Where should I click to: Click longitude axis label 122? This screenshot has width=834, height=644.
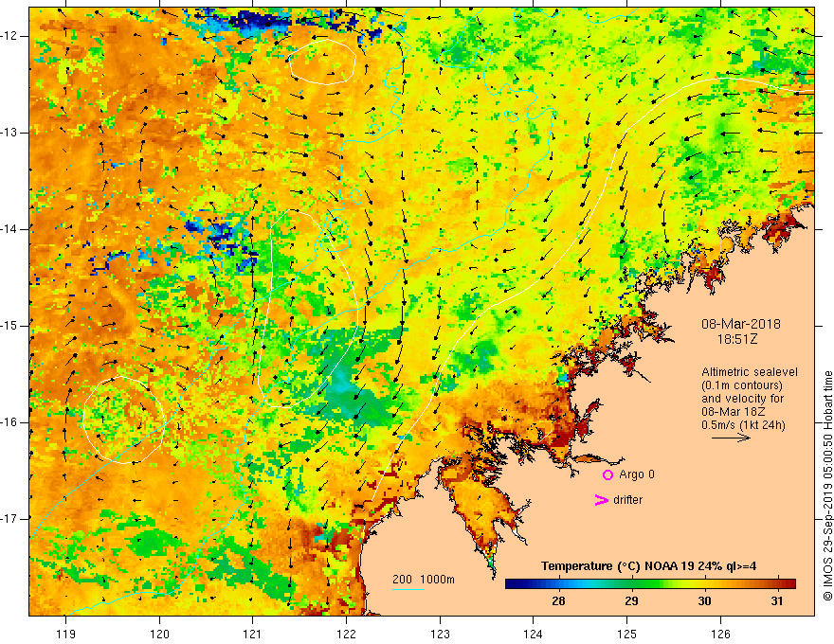click(346, 634)
